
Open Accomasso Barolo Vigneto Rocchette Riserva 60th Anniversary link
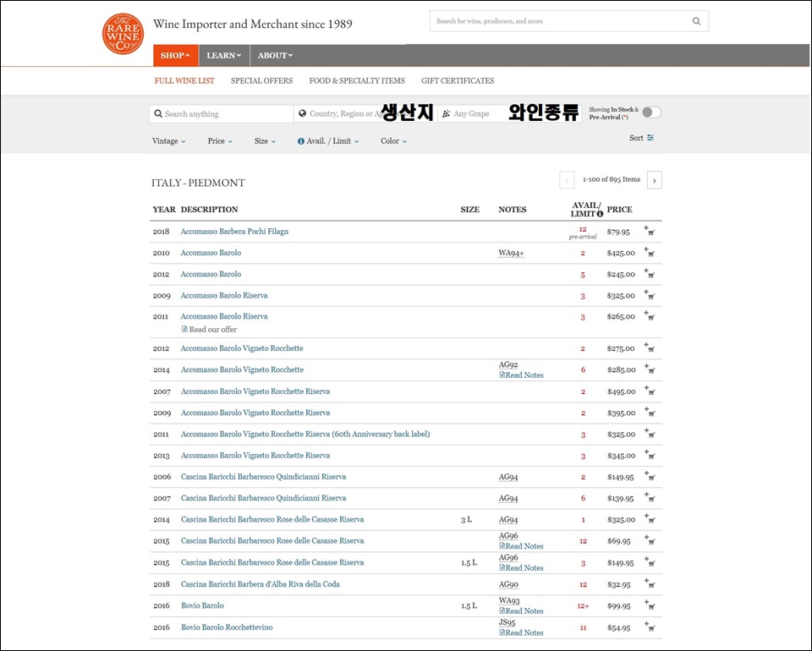[305, 435]
